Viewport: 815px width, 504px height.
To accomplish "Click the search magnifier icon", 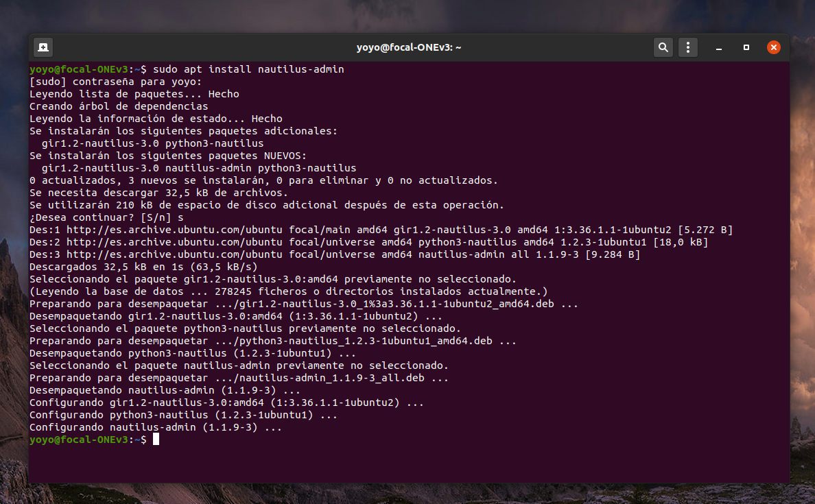I will (x=663, y=47).
